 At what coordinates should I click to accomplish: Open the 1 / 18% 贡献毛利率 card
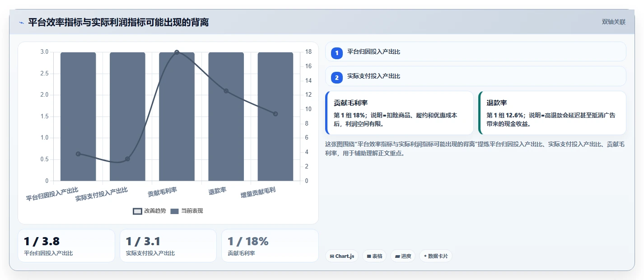click(270, 246)
